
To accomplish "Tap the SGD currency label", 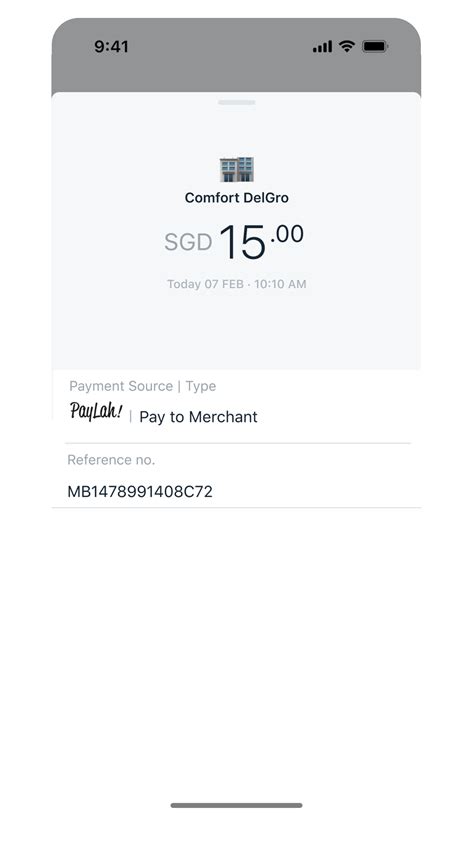I will tap(188, 243).
